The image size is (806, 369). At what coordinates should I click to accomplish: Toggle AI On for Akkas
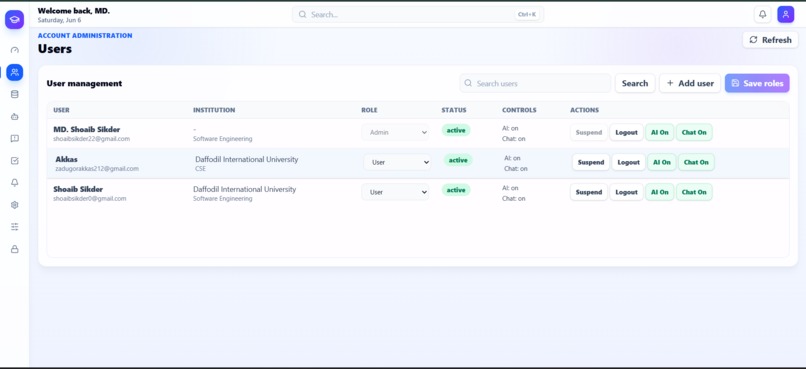click(x=662, y=162)
